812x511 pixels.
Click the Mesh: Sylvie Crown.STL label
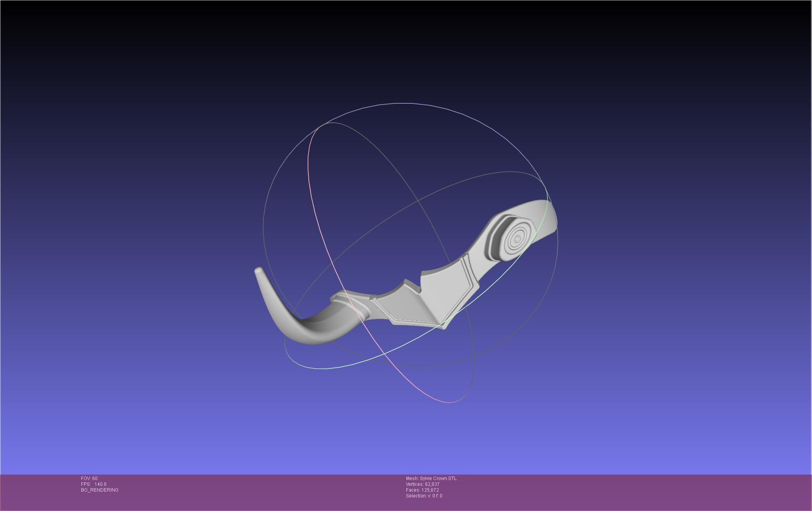[x=431, y=478]
